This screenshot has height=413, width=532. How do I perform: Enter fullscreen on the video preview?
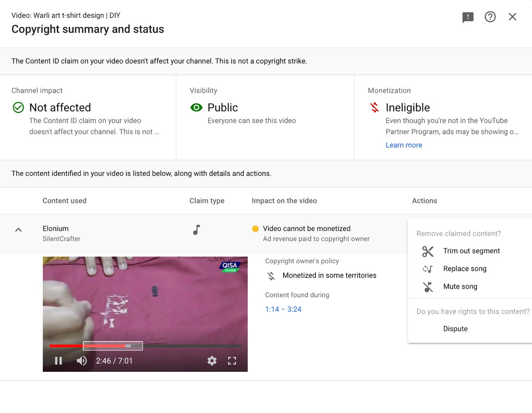tap(232, 361)
